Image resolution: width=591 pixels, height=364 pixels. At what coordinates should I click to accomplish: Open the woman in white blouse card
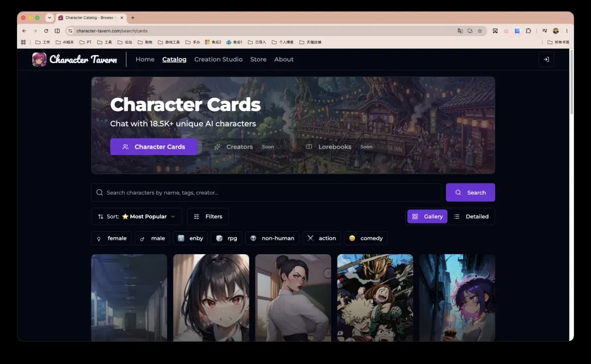[x=293, y=298]
